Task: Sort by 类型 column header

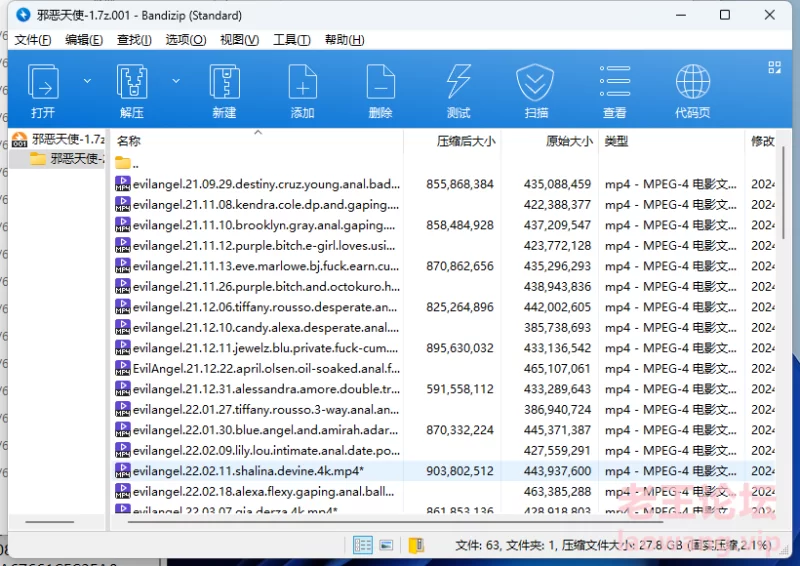Action: point(616,141)
